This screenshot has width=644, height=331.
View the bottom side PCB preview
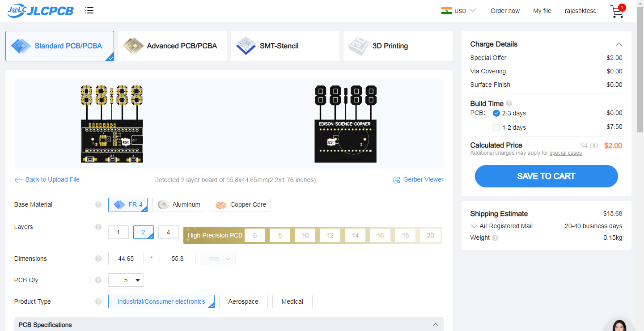point(346,123)
